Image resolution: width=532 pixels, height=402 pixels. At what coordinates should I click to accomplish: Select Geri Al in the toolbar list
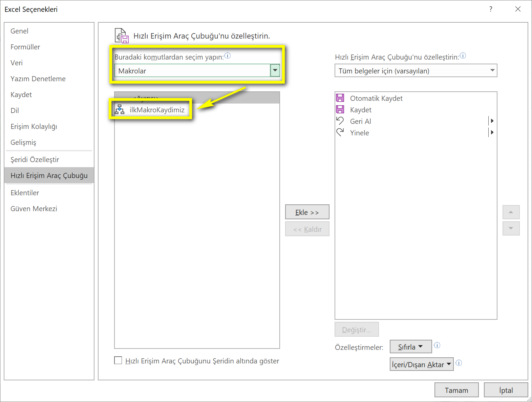pos(416,121)
